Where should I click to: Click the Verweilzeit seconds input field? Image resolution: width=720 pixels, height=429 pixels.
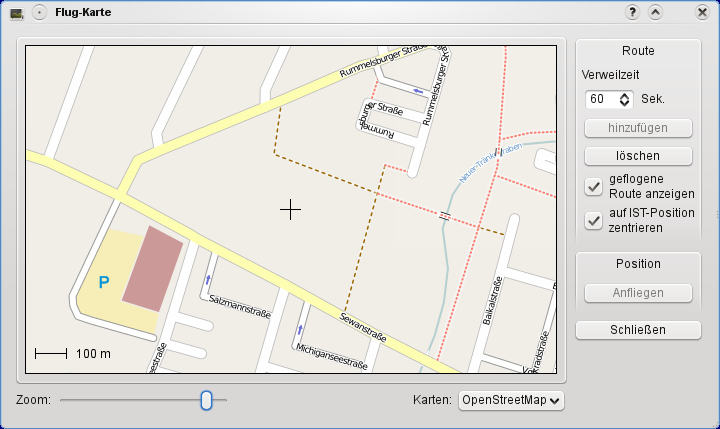(x=601, y=99)
